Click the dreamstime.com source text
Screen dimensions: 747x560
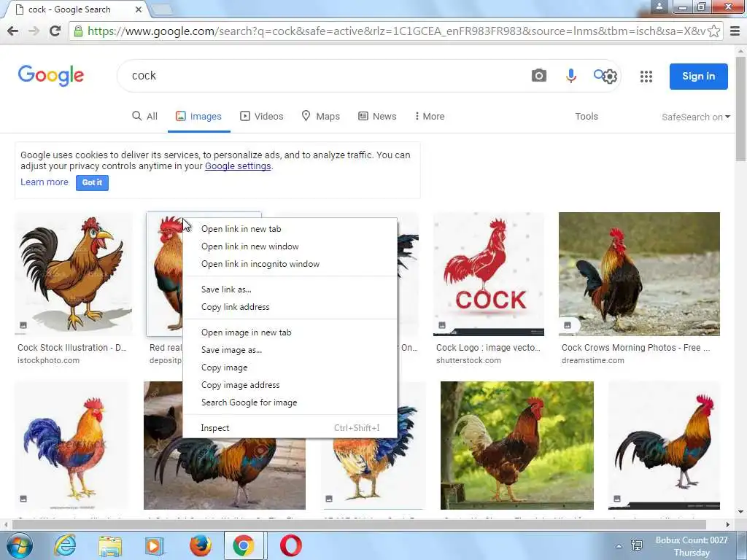point(592,360)
